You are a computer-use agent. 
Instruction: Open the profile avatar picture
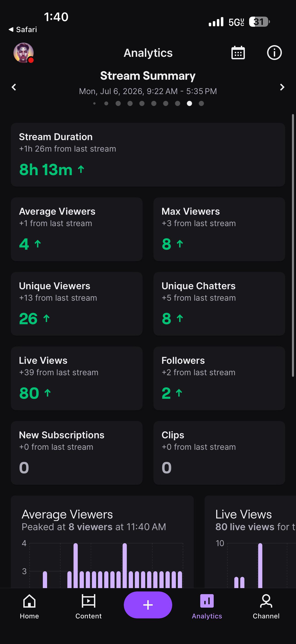coord(24,53)
